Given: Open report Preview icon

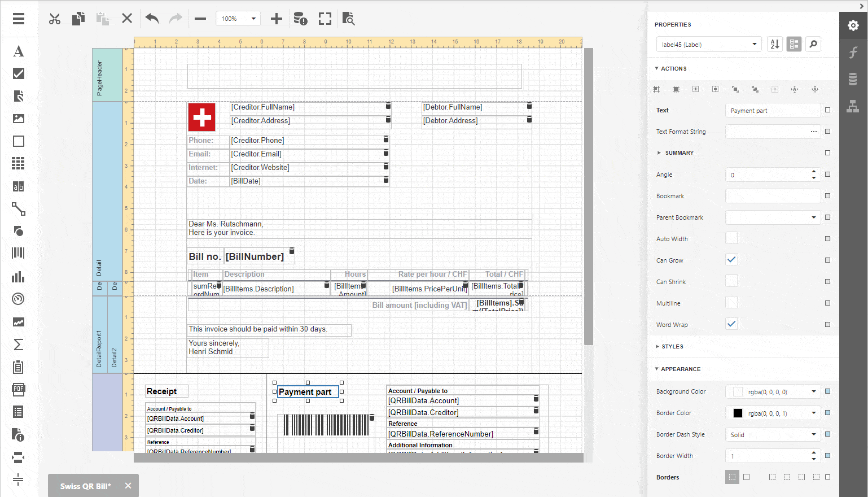Looking at the screenshot, I should 349,19.
